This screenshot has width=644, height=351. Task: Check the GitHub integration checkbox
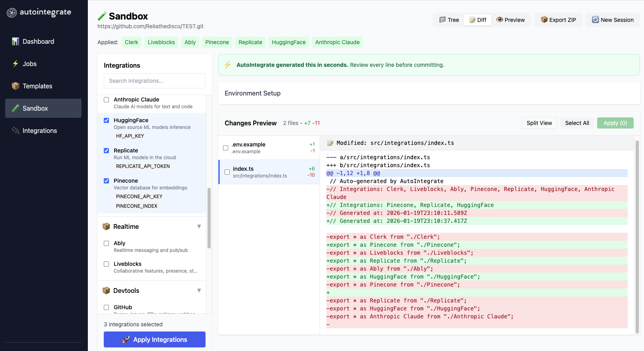click(106, 307)
